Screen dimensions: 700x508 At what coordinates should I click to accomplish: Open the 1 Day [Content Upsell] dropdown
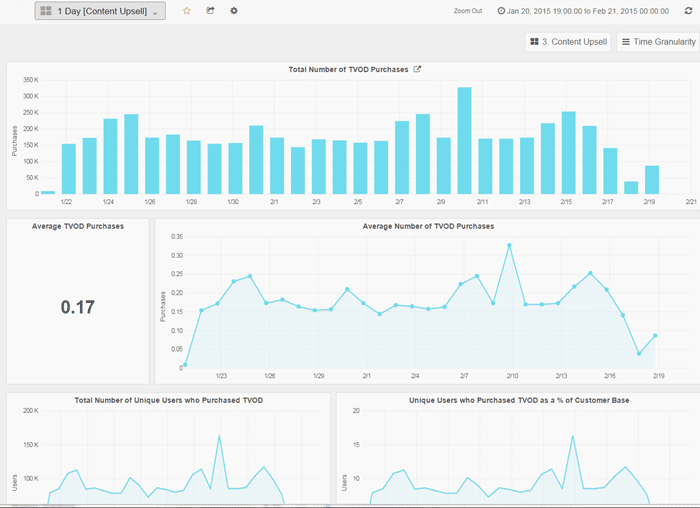100,11
